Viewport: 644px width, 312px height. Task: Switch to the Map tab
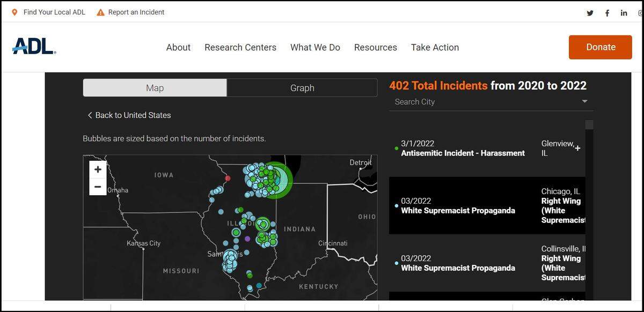155,88
